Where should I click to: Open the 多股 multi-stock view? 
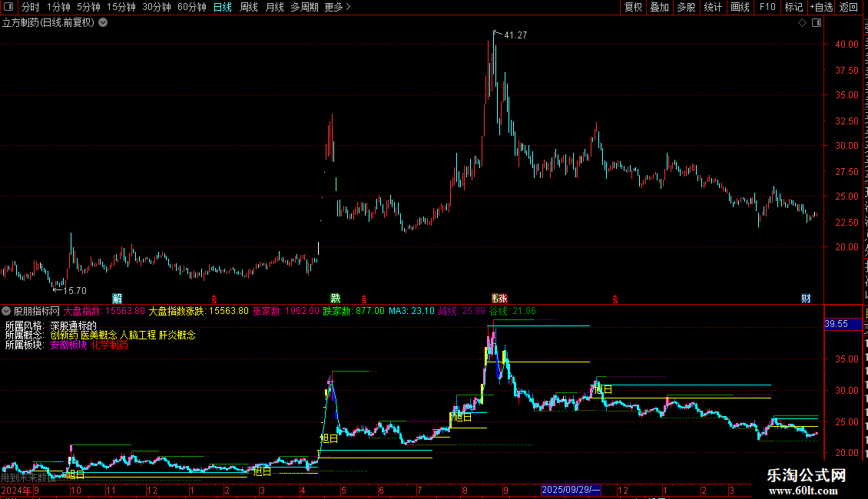(x=686, y=7)
